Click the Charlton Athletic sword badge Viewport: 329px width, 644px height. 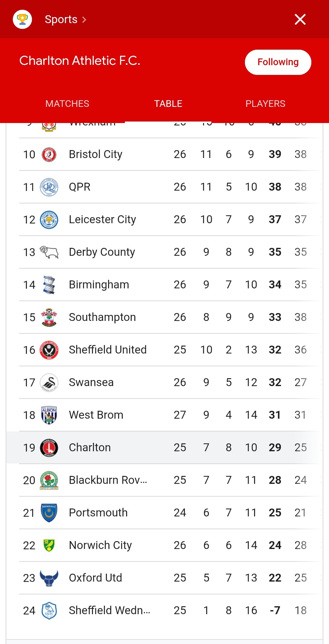49,448
